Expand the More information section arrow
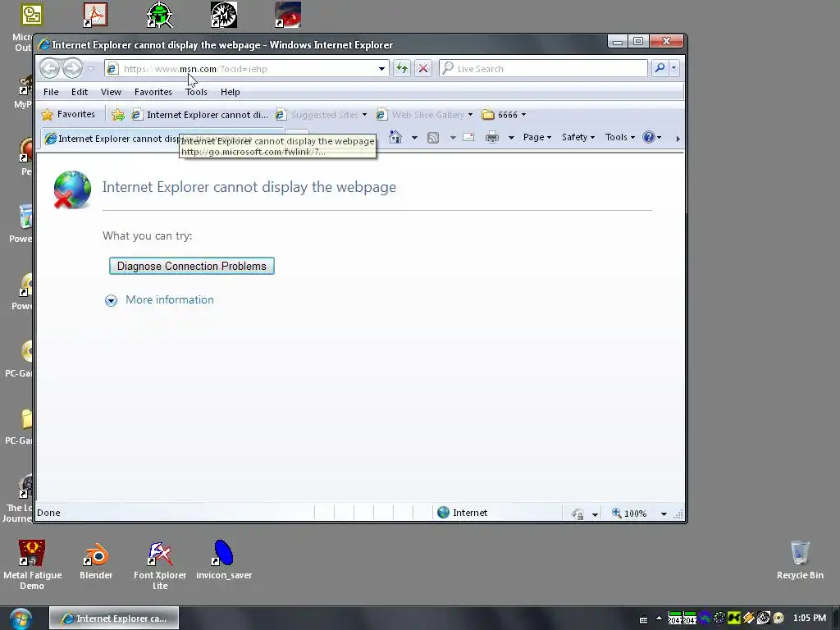840x630 pixels. click(111, 300)
